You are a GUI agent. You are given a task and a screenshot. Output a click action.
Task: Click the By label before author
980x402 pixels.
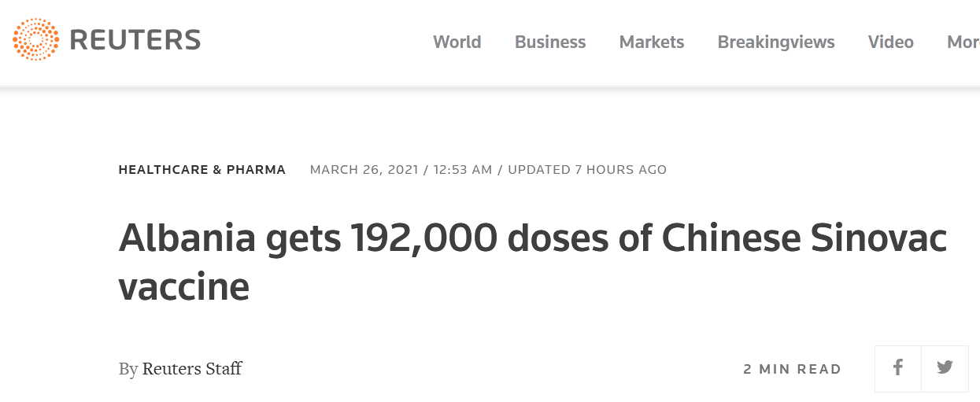pyautogui.click(x=128, y=368)
